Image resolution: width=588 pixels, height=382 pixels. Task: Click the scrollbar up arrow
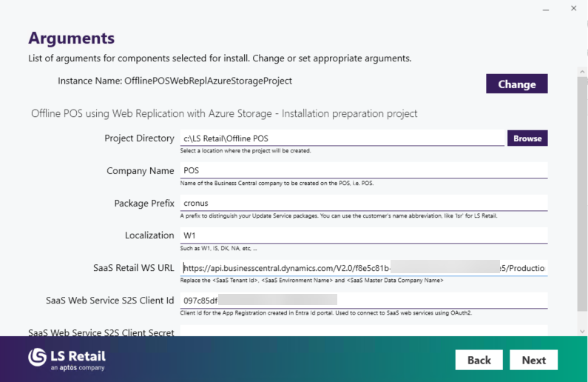(x=582, y=72)
